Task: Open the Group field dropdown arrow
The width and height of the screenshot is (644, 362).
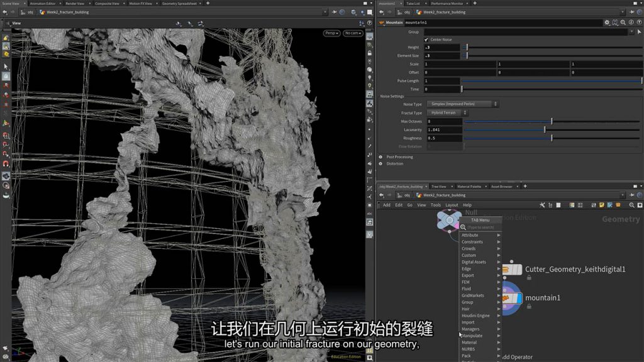Action: 631,32
